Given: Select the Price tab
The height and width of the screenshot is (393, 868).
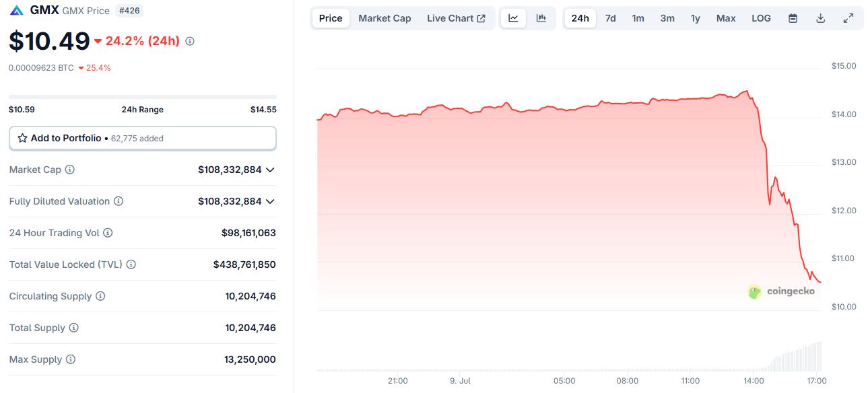Looking at the screenshot, I should click(x=330, y=18).
